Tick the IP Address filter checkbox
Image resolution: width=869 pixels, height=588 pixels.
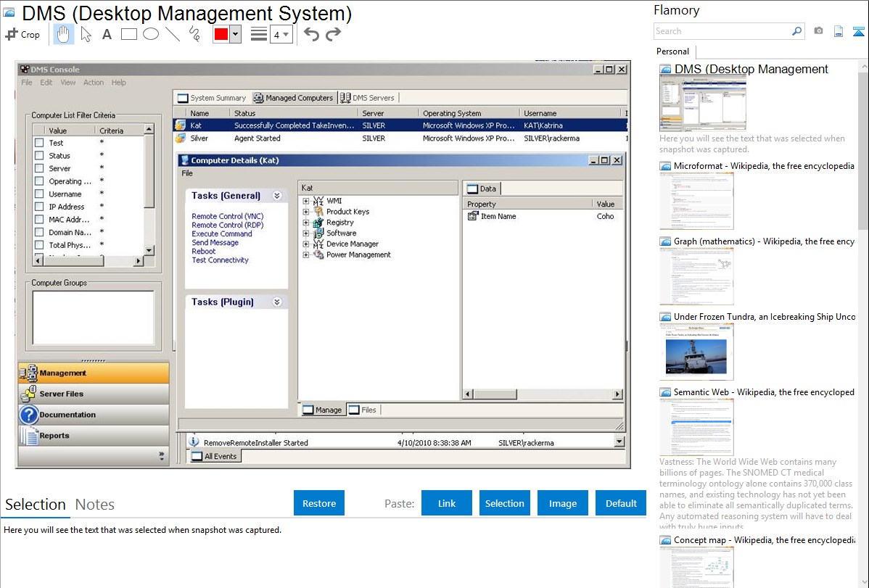pyautogui.click(x=39, y=207)
